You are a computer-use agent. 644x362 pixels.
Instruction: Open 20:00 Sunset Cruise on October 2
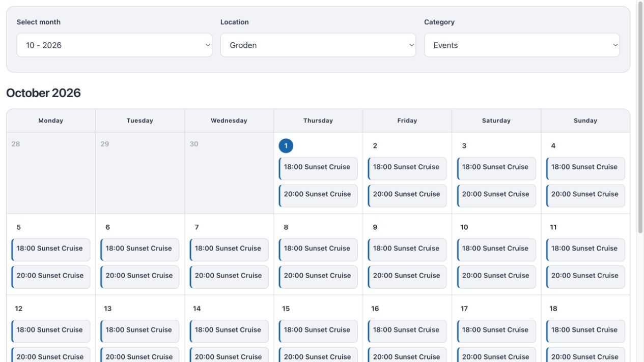[x=407, y=196]
